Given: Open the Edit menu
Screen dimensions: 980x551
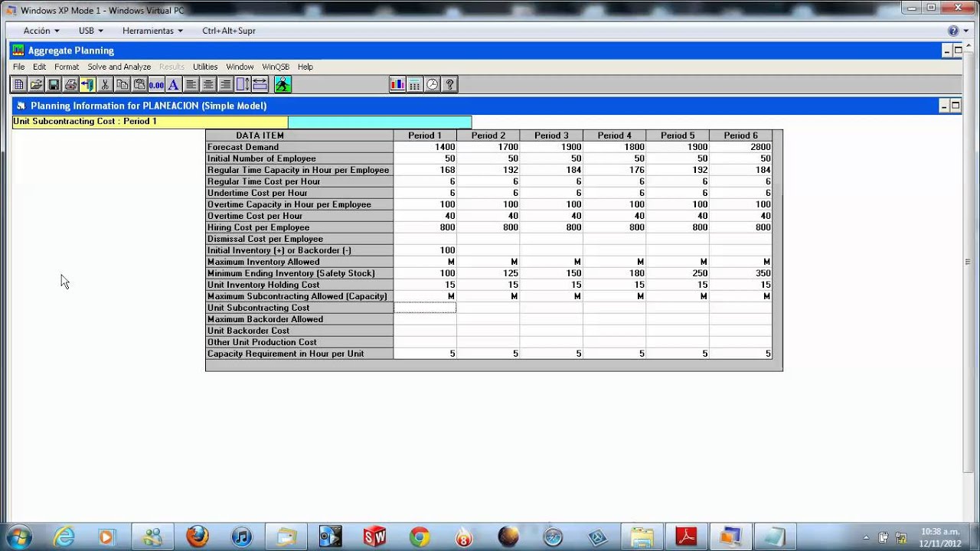Looking at the screenshot, I should click(40, 67).
